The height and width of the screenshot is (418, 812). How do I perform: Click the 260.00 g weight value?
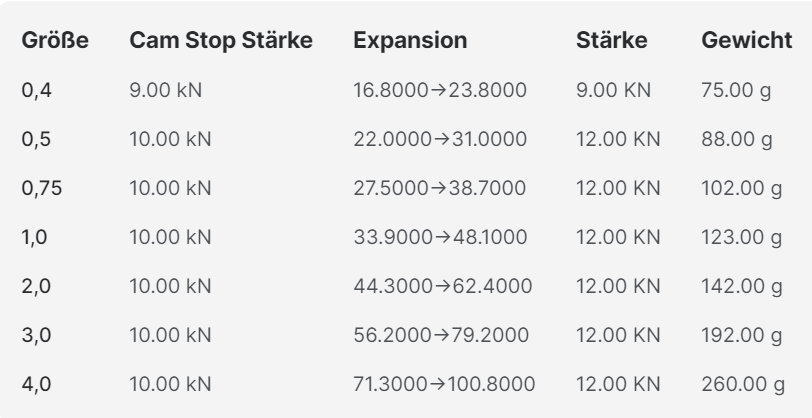(743, 381)
